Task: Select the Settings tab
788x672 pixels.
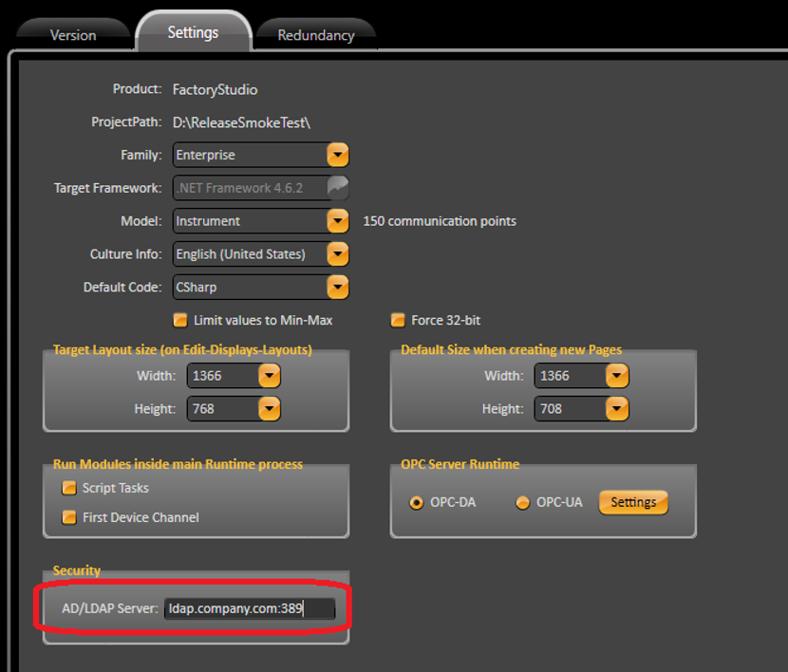Action: (x=193, y=31)
